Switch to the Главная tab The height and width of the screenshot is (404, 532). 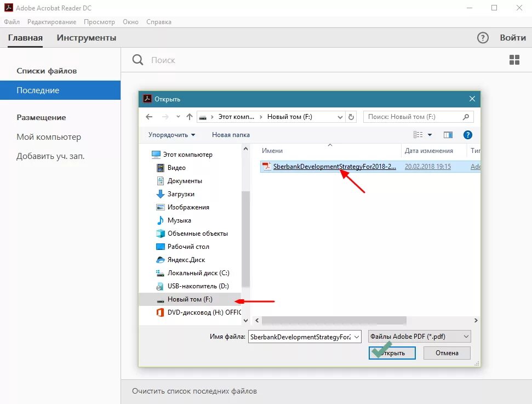[25, 38]
